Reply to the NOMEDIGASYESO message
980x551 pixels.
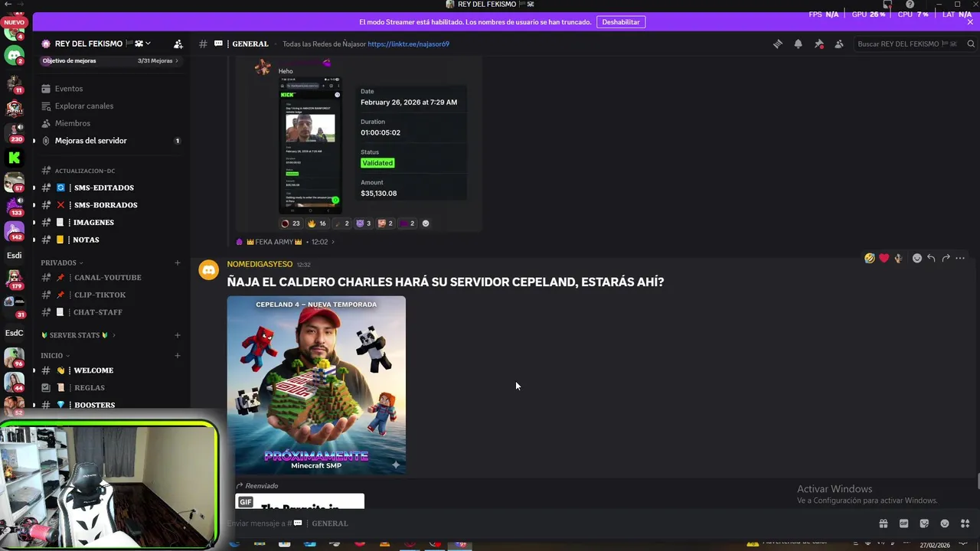(931, 259)
